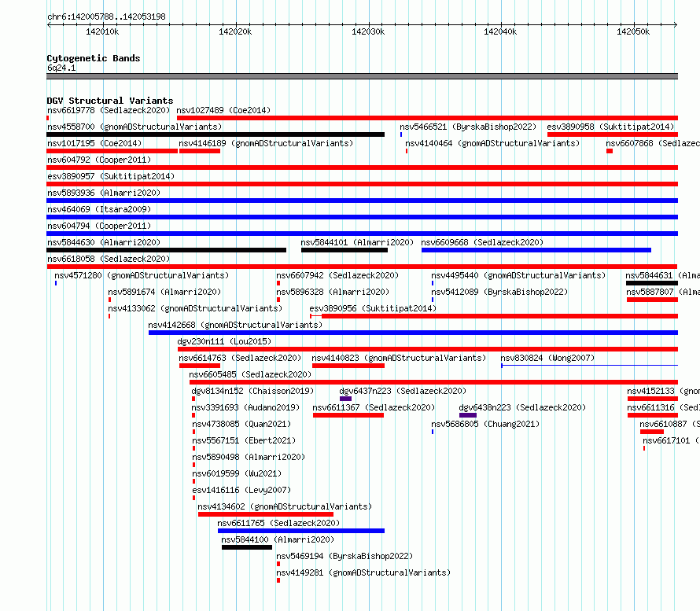Open esv3890958 (Suktitipat2014) variant label

click(610, 127)
